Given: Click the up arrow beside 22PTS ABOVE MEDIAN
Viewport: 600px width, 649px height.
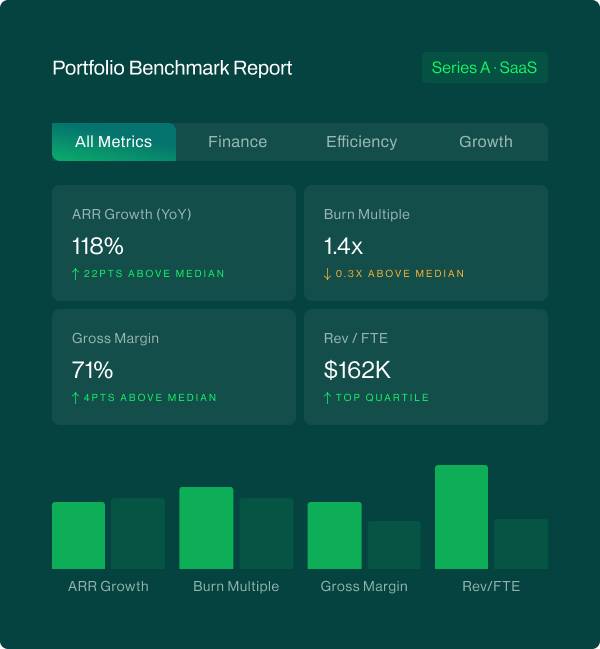Looking at the screenshot, I should pos(75,274).
